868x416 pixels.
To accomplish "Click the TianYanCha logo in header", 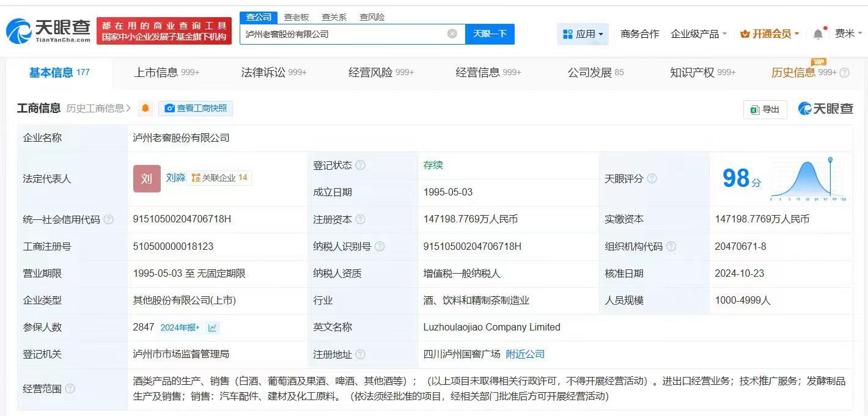I will click(49, 31).
